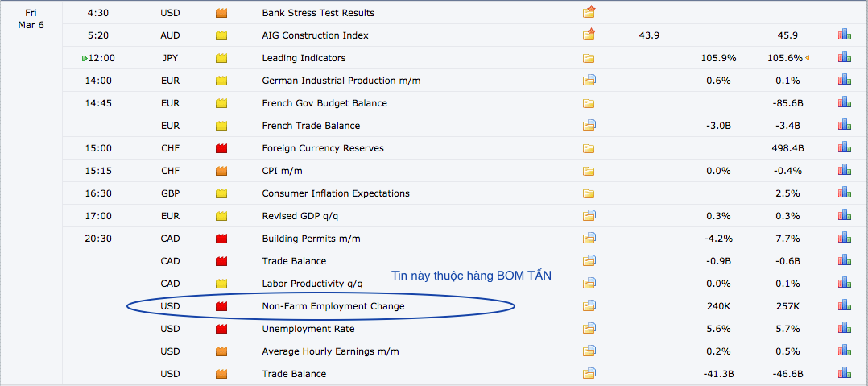
Task: Open the German Industrial Production detail folder
Action: 589,81
